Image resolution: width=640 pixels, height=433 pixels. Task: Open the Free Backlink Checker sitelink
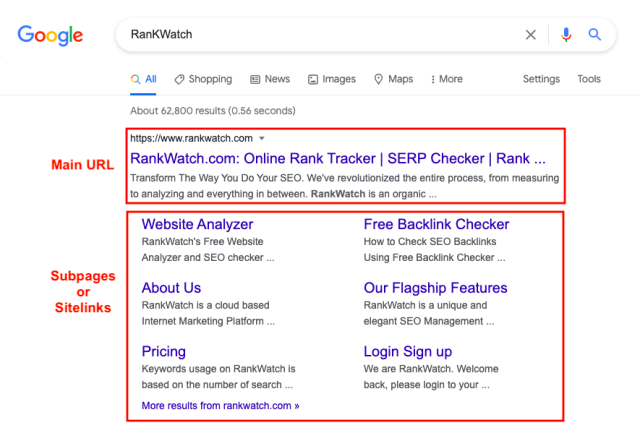[x=436, y=224]
